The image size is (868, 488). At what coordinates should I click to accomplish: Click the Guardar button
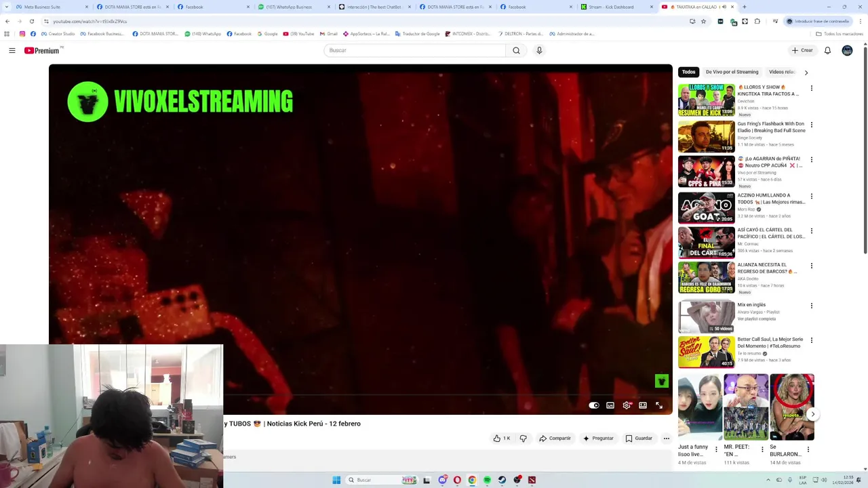[639, 439]
